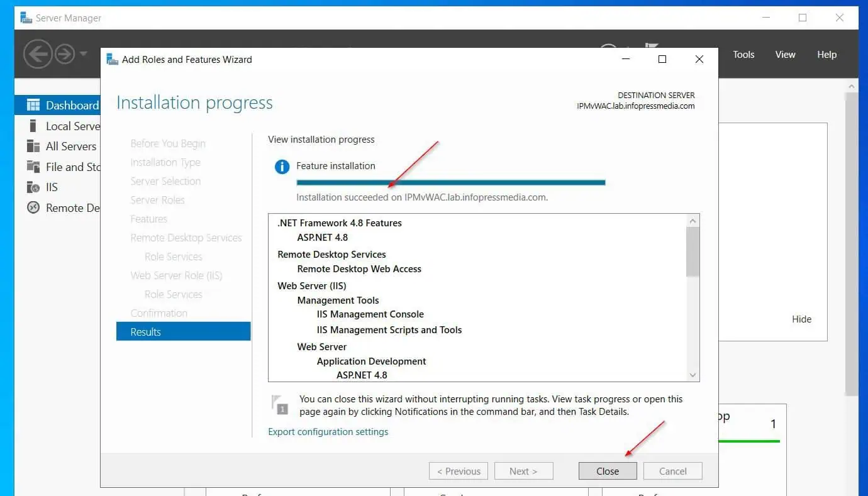Click the File and Storage Services icon

point(33,167)
